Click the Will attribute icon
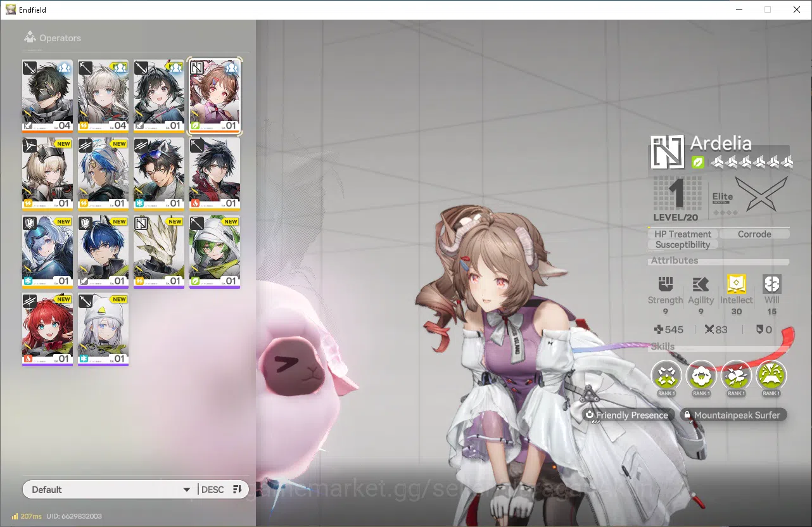Image resolution: width=812 pixels, height=527 pixels. (771, 284)
